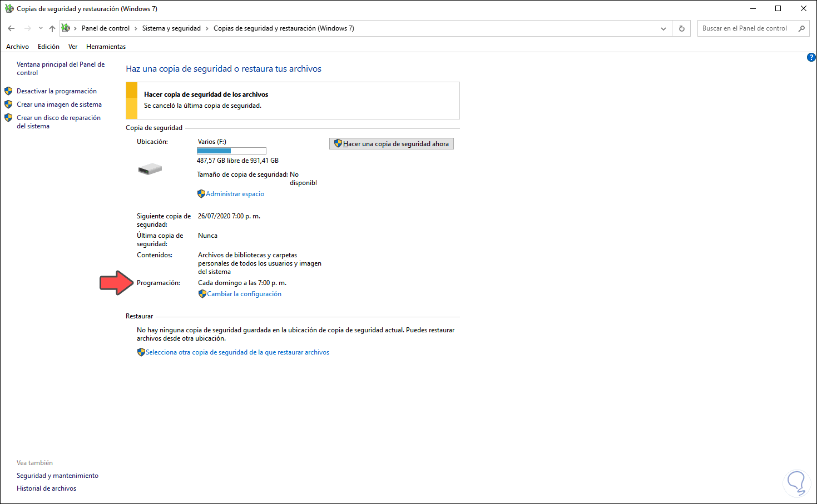This screenshot has width=817, height=504.
Task: Open the recent locations dropdown arrow
Action: (41, 28)
